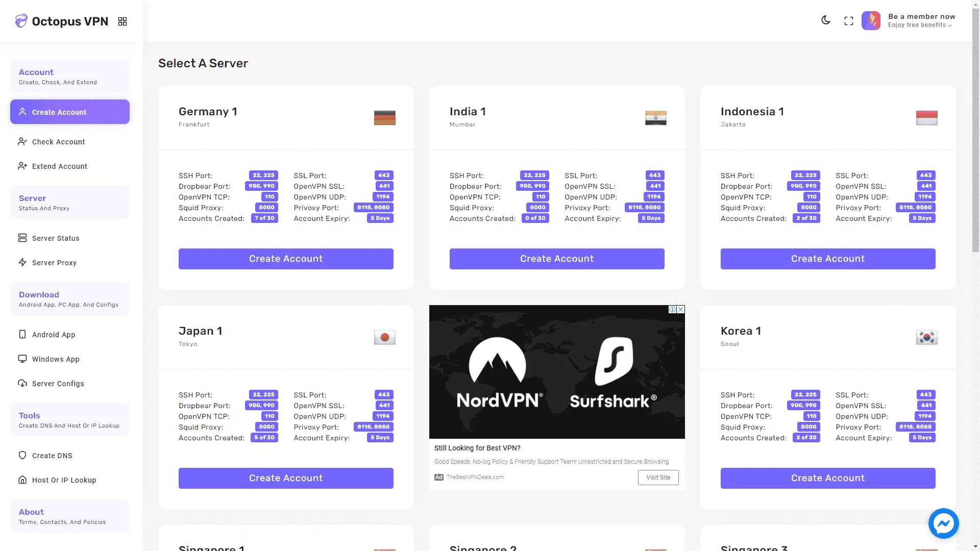Click India 1 '0 of 30' accounts badge

click(x=535, y=218)
